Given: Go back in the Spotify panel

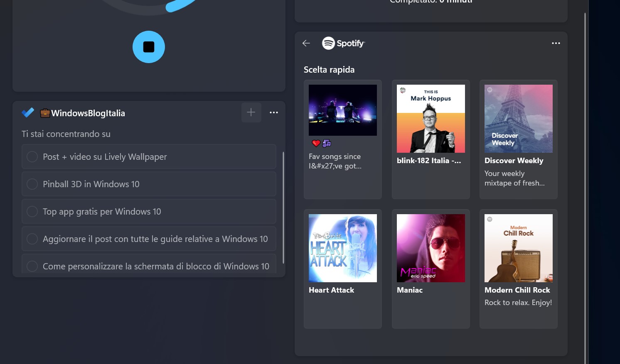Looking at the screenshot, I should pyautogui.click(x=306, y=43).
